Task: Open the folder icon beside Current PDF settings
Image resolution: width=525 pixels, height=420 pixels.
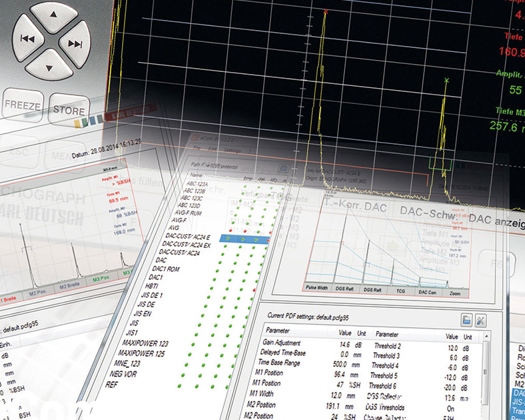Action: tap(466, 320)
